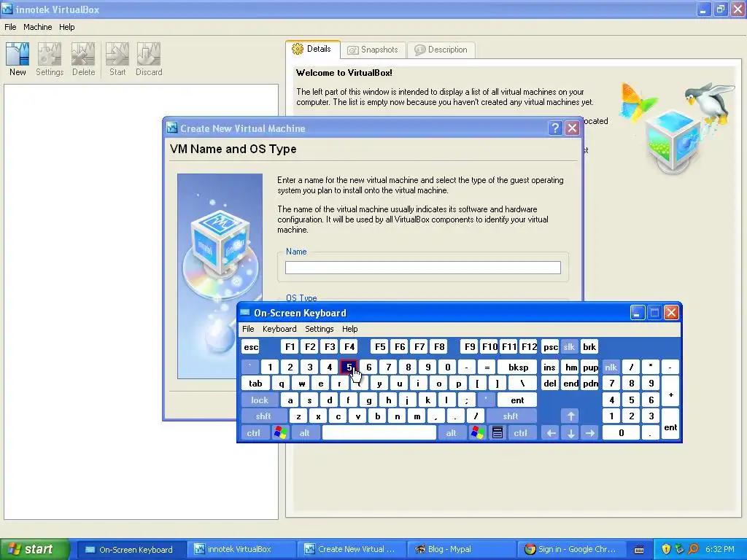Open the On-Screen Keyboard Settings menu
The height and width of the screenshot is (560, 747).
pos(320,329)
